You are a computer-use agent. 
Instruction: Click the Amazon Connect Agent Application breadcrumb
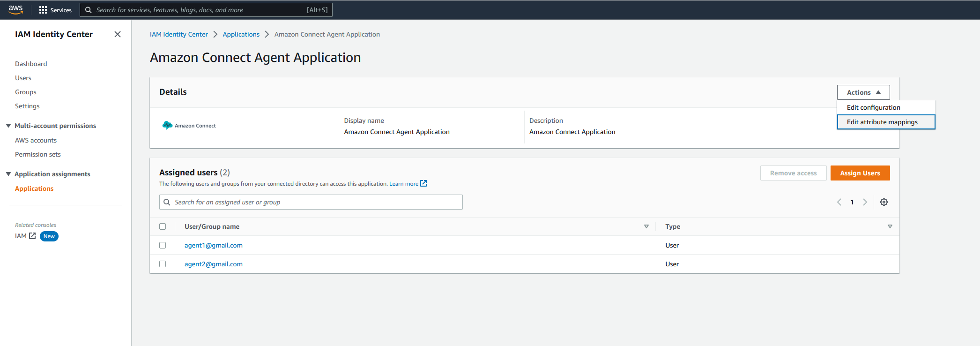pyautogui.click(x=327, y=34)
